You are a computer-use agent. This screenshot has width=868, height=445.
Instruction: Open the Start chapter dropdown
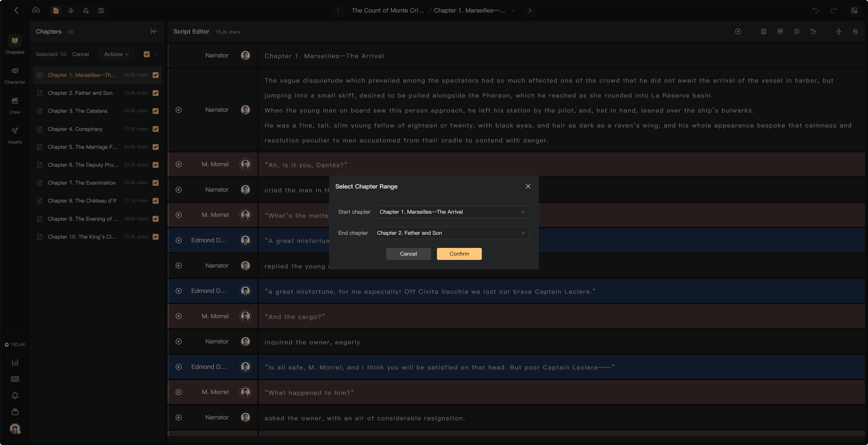(452, 212)
